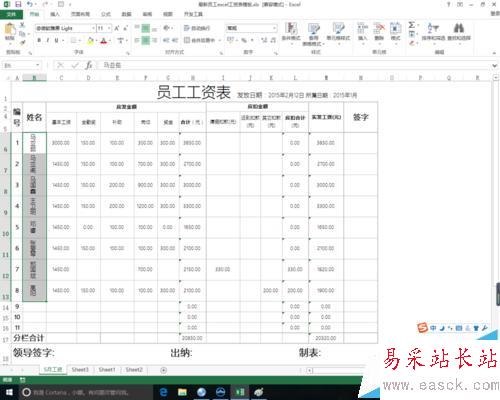Apply cell borders from the Font group
The image size is (500, 400).
[x=73, y=40]
